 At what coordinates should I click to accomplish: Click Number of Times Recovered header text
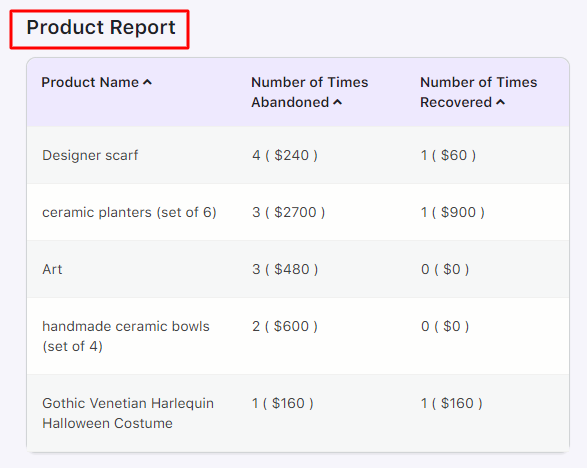(x=478, y=92)
